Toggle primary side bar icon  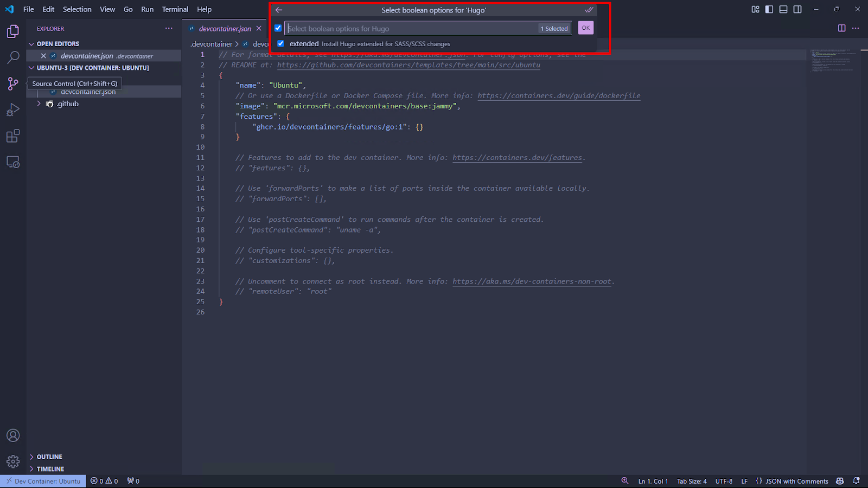(769, 9)
